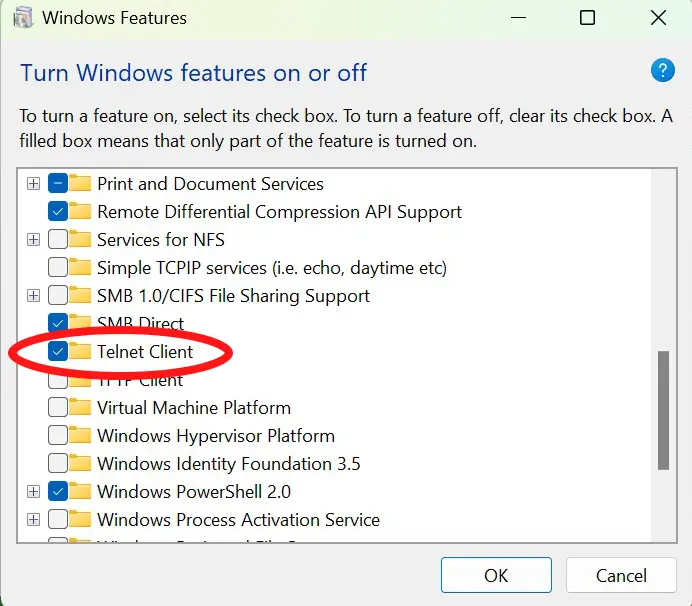Image resolution: width=692 pixels, height=606 pixels.
Task: Select the Windows PowerShell 2.0 folder icon
Action: click(x=80, y=491)
